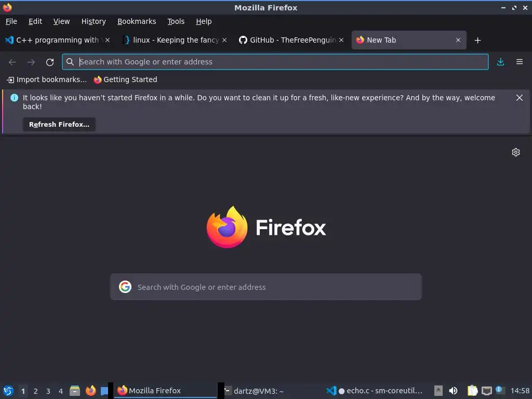The height and width of the screenshot is (399, 532).
Task: Focus the new tab page search box
Action: click(266, 287)
